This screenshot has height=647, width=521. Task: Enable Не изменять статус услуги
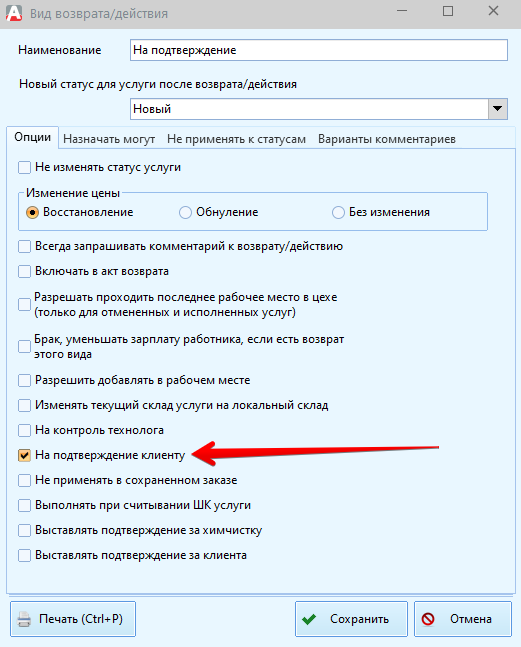24,168
